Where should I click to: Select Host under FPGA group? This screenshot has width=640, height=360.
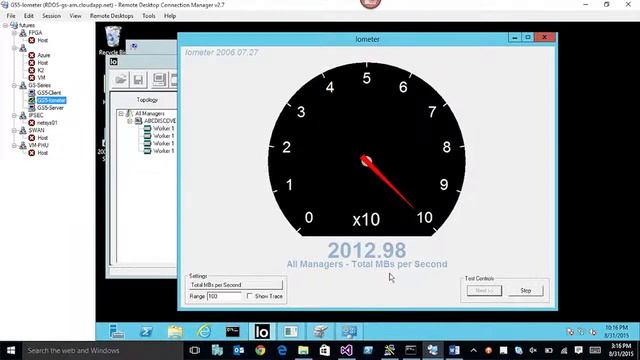click(x=42, y=40)
